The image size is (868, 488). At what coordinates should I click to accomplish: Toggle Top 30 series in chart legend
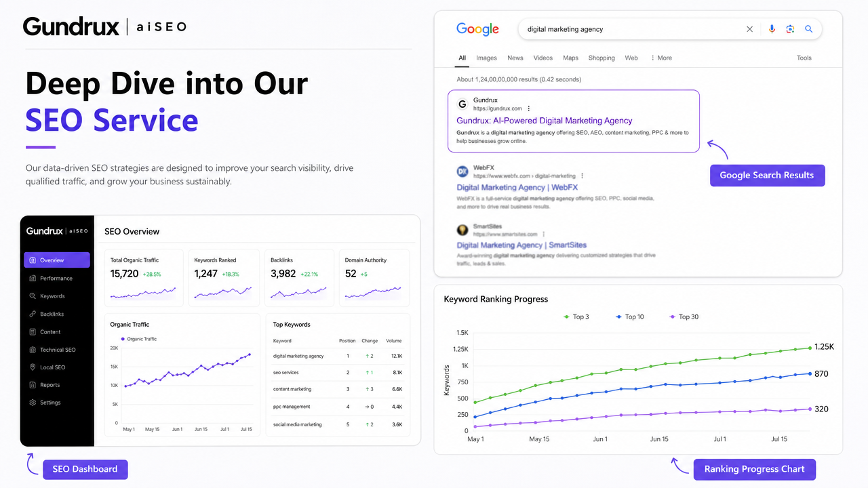(684, 317)
